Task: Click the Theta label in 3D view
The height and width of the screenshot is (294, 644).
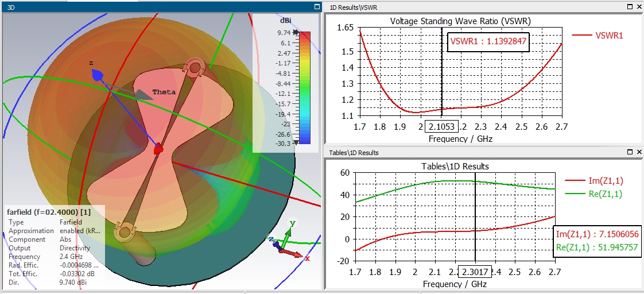Action: [x=164, y=92]
